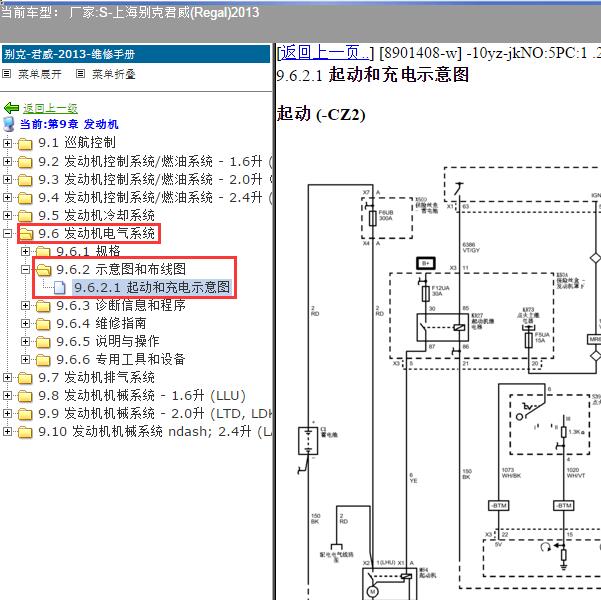
Task: Click folder icon for 9.6.3 诊断信息和程序
Action: point(43,306)
